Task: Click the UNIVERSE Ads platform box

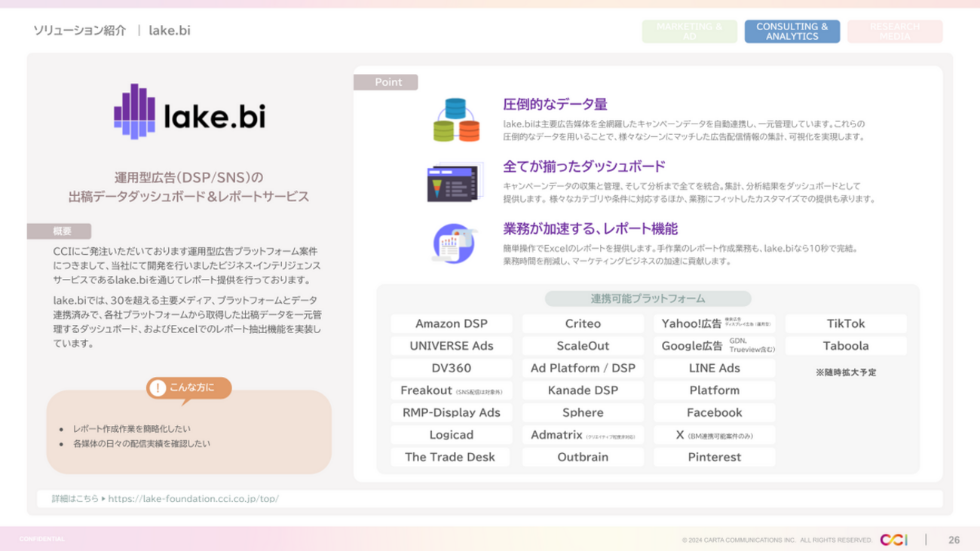Action: click(452, 346)
